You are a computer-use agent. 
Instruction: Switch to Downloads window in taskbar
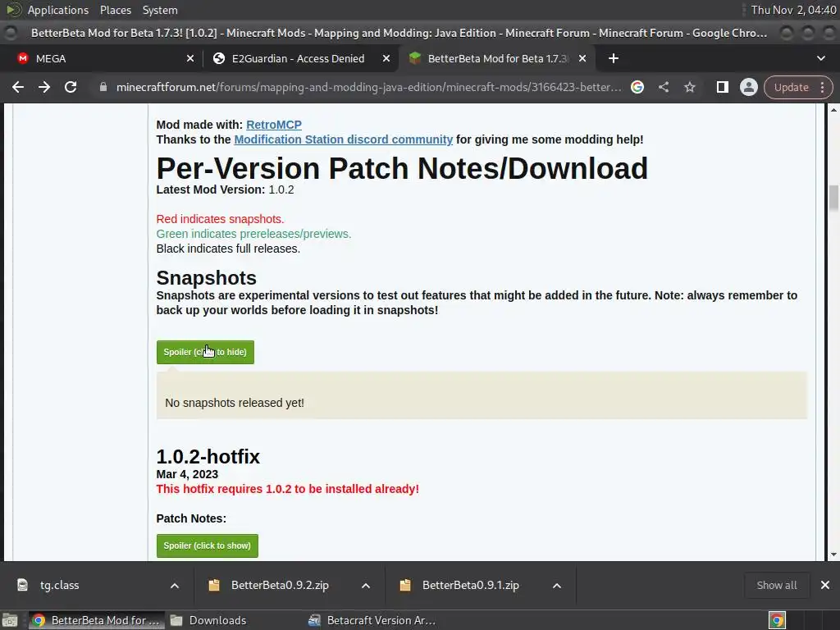point(209,620)
